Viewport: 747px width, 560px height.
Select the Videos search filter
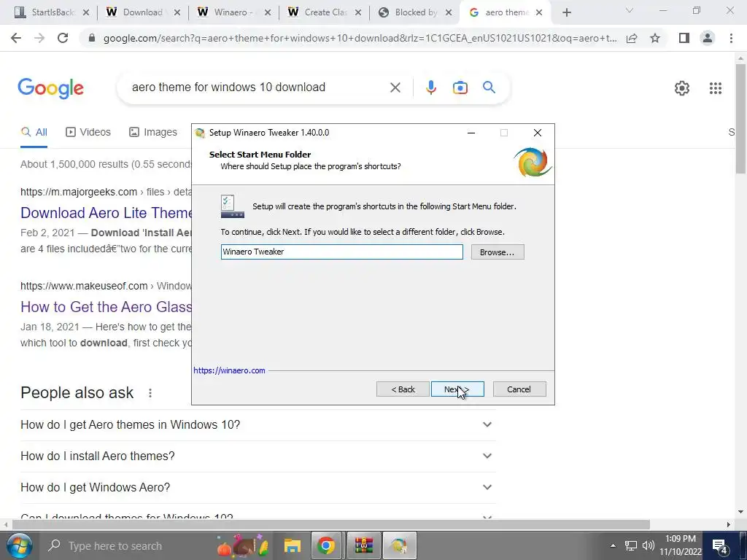click(88, 133)
